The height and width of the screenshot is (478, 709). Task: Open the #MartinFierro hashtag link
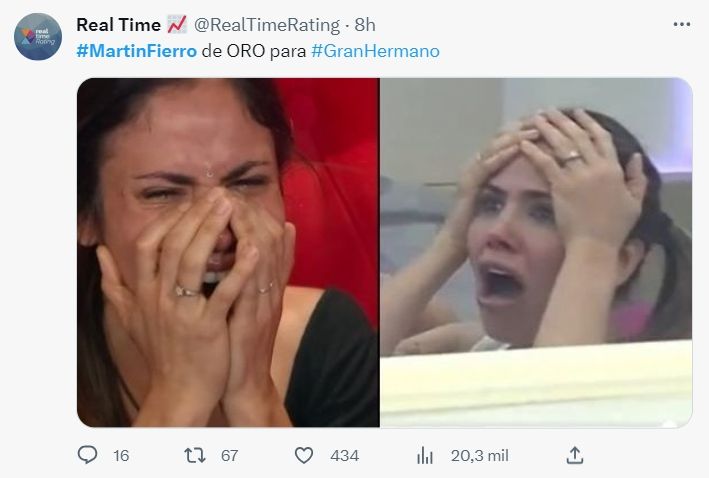136,50
